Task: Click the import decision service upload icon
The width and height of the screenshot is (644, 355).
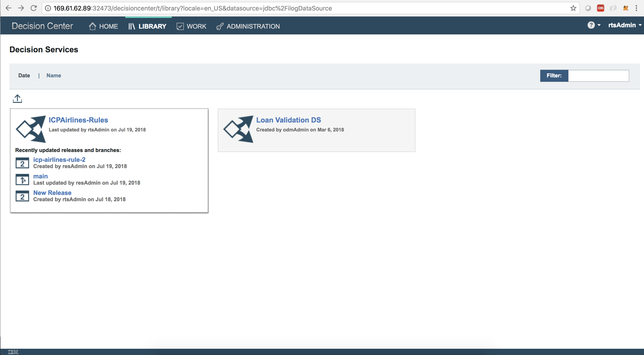Action: pyautogui.click(x=17, y=99)
